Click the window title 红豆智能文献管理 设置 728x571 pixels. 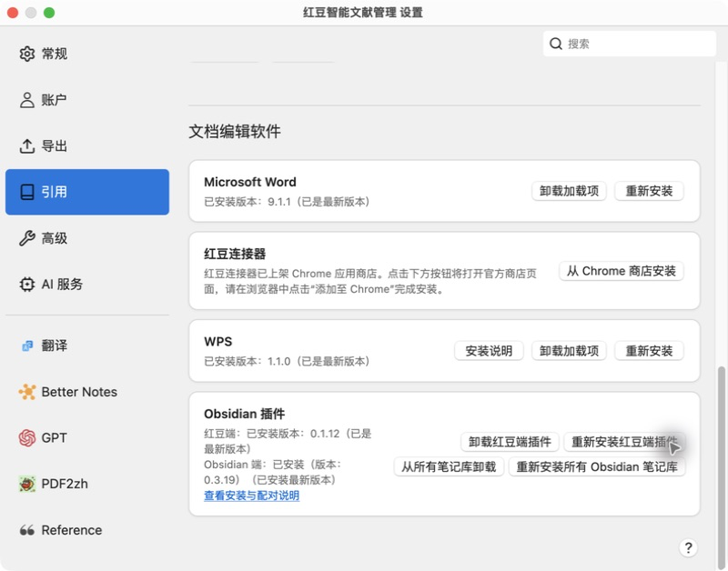coord(362,13)
